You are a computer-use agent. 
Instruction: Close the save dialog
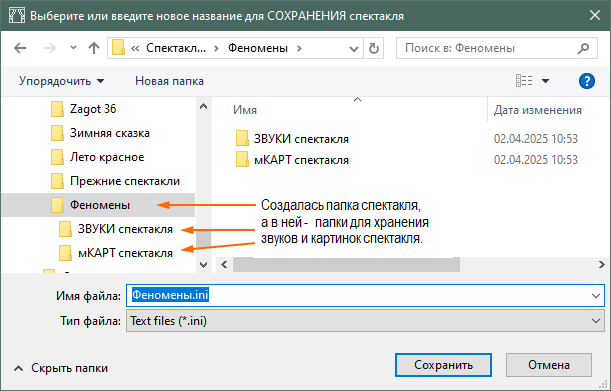click(595, 16)
